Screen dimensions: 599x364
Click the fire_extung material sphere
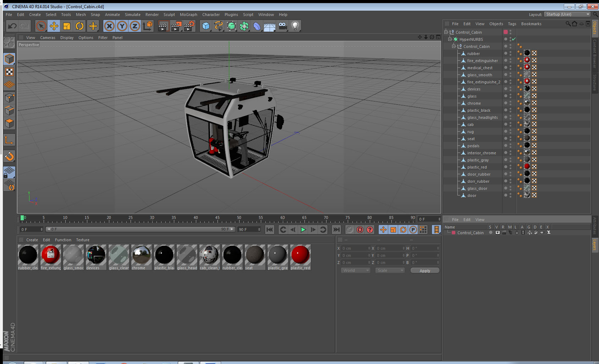(50, 255)
